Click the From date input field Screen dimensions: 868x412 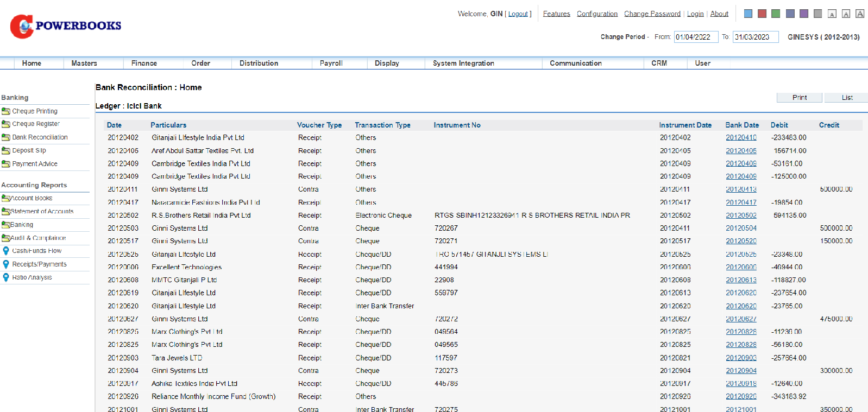tap(696, 37)
